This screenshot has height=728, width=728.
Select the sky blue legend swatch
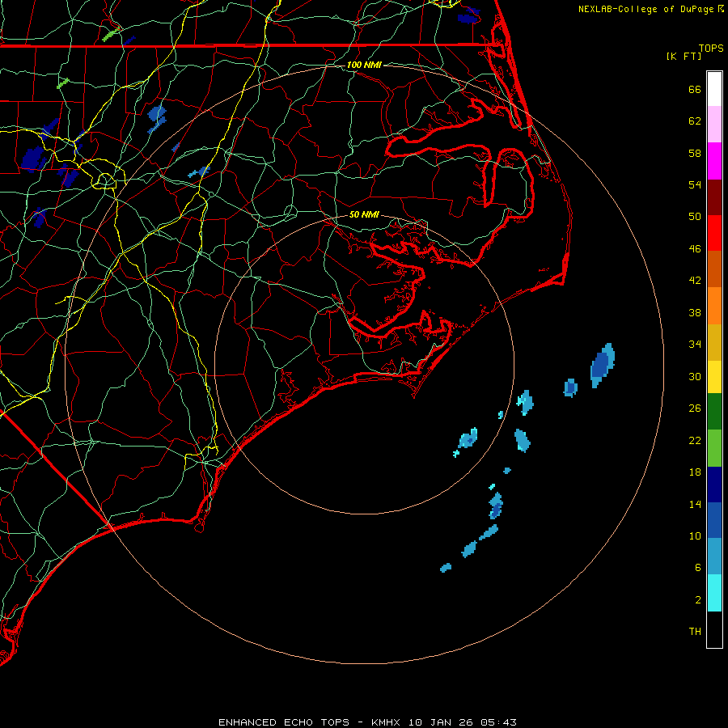[x=714, y=557]
